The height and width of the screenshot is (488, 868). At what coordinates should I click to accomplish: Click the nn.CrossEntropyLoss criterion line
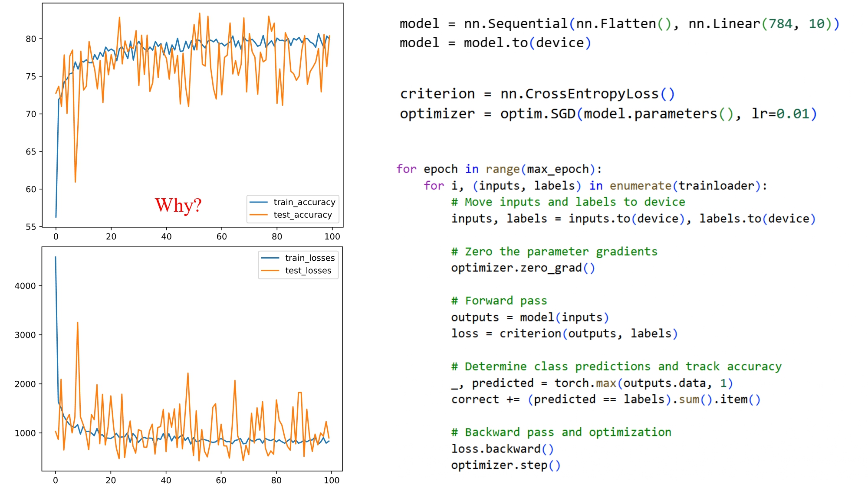(x=537, y=94)
